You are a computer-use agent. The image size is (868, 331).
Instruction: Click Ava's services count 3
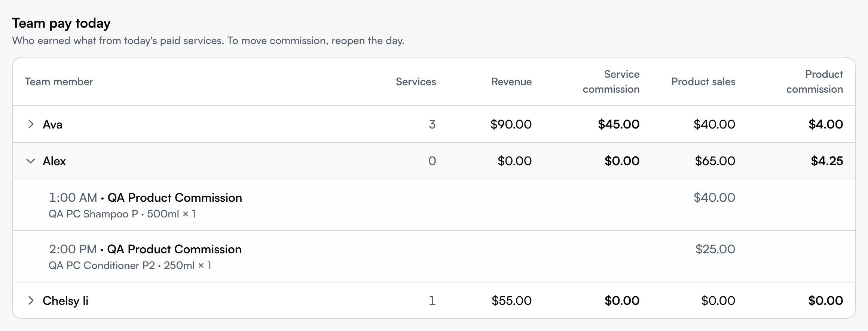432,124
